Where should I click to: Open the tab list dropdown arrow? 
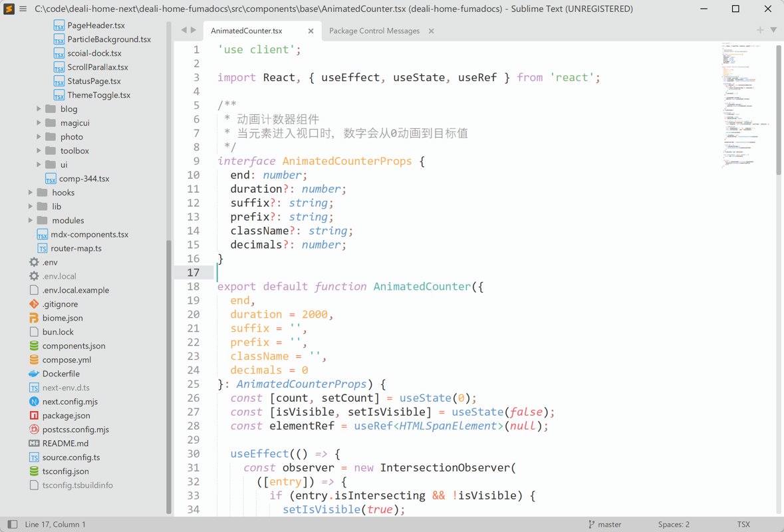[773, 30]
